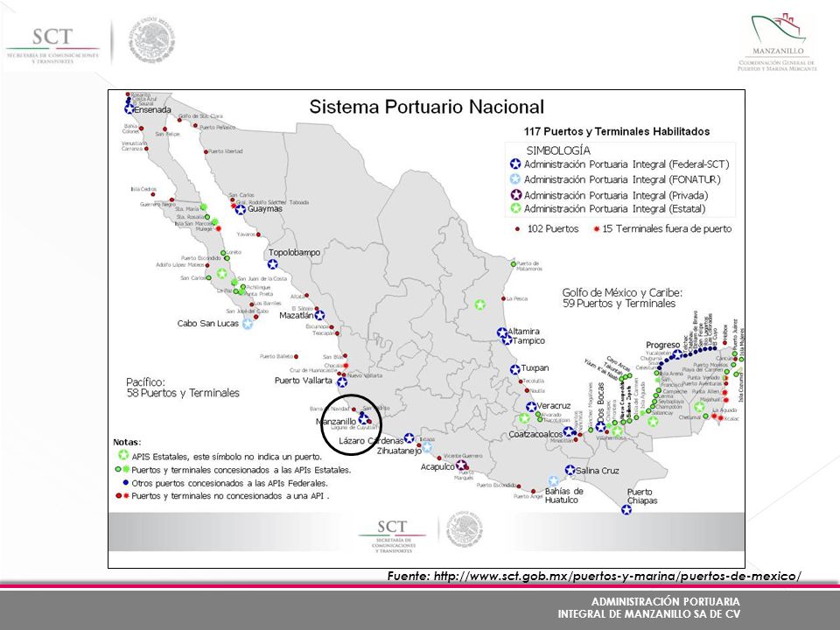840x630 pixels.
Task: Click the 'Notas:' heading
Action: pos(127,443)
